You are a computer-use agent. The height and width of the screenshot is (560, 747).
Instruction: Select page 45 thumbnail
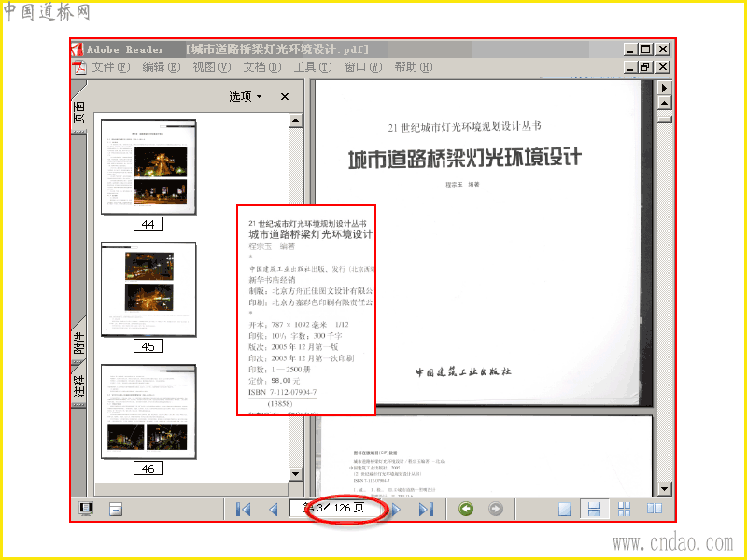point(148,289)
